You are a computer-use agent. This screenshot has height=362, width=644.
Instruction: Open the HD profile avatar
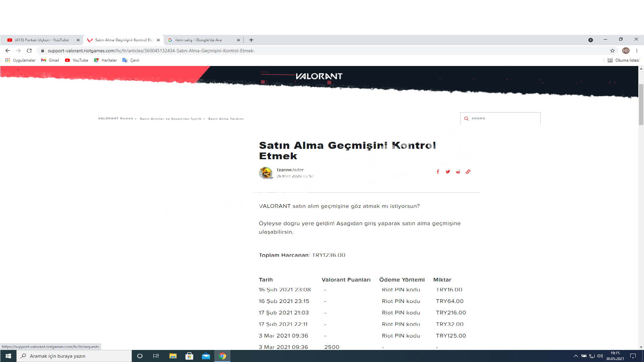626,51
